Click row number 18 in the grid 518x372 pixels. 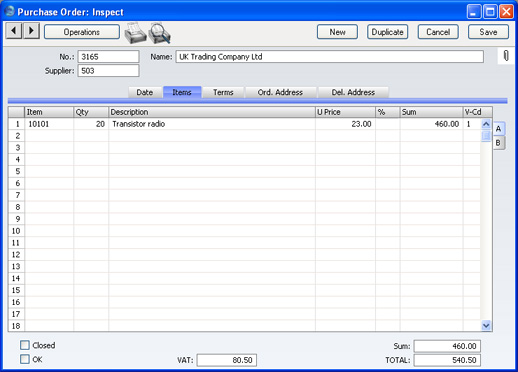coord(17,326)
